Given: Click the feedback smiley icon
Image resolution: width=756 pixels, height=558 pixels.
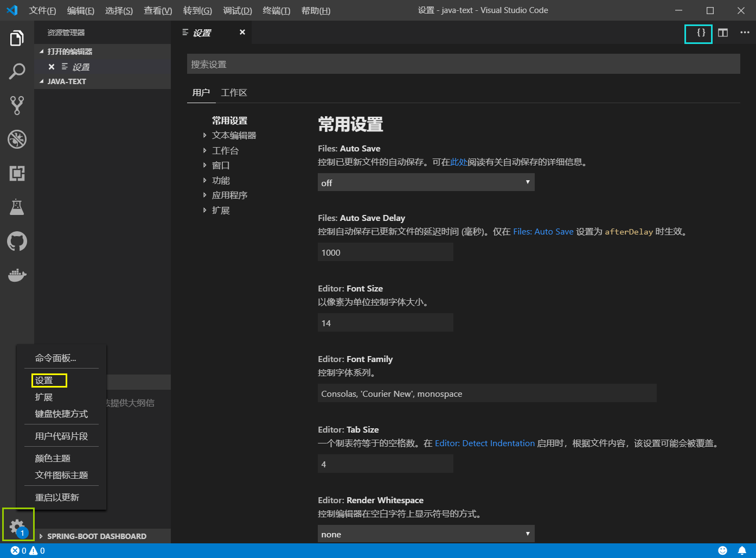Looking at the screenshot, I should [722, 550].
